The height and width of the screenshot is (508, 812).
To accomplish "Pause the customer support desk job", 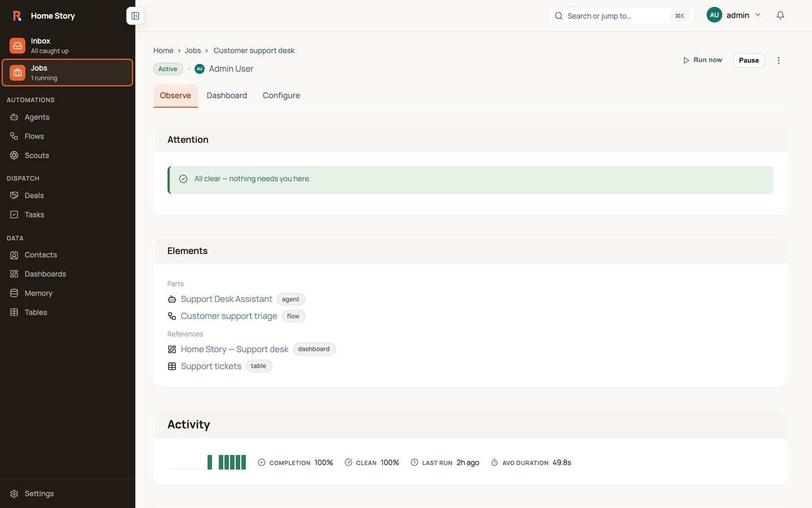I will tap(749, 60).
